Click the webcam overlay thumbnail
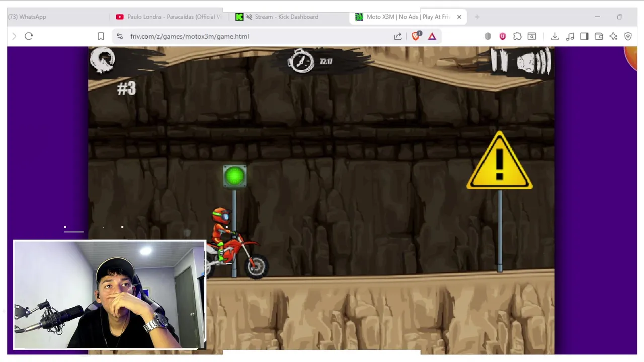This screenshot has width=644, height=362. (x=110, y=295)
